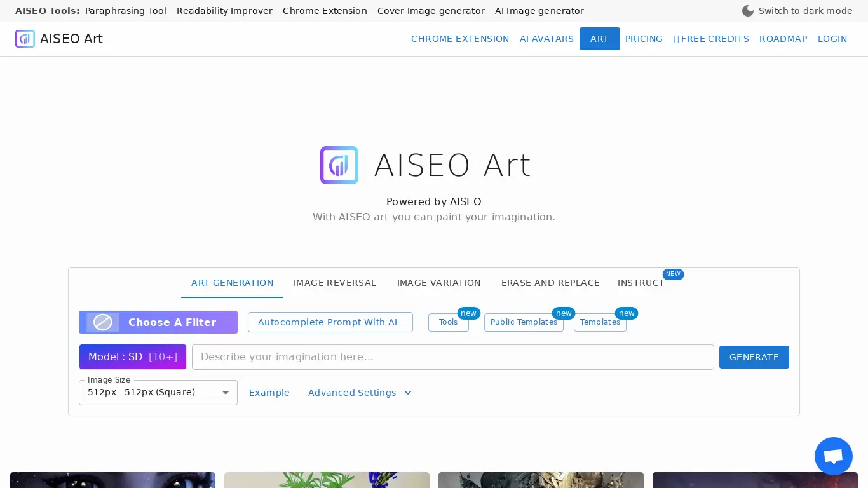
Task: Open the Paraphrasing Tool link
Action: (126, 11)
